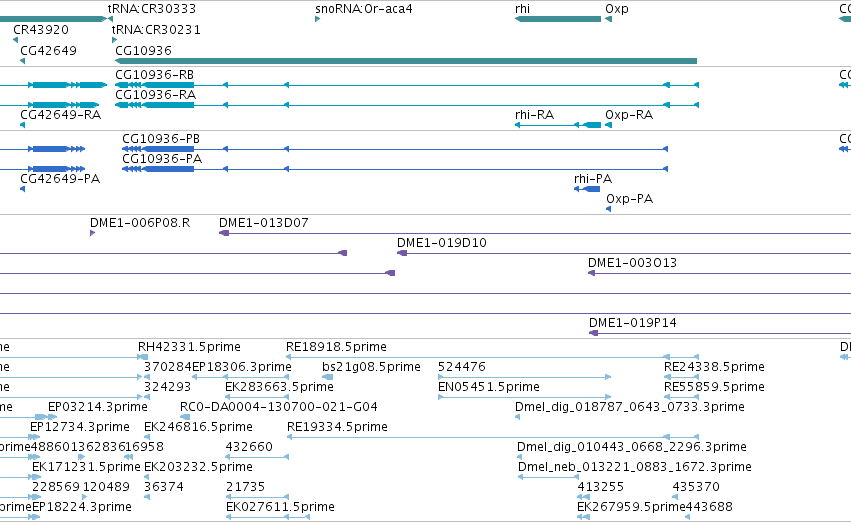The image size is (851, 522).
Task: Select the 120489 feature label
Action: pos(106,487)
